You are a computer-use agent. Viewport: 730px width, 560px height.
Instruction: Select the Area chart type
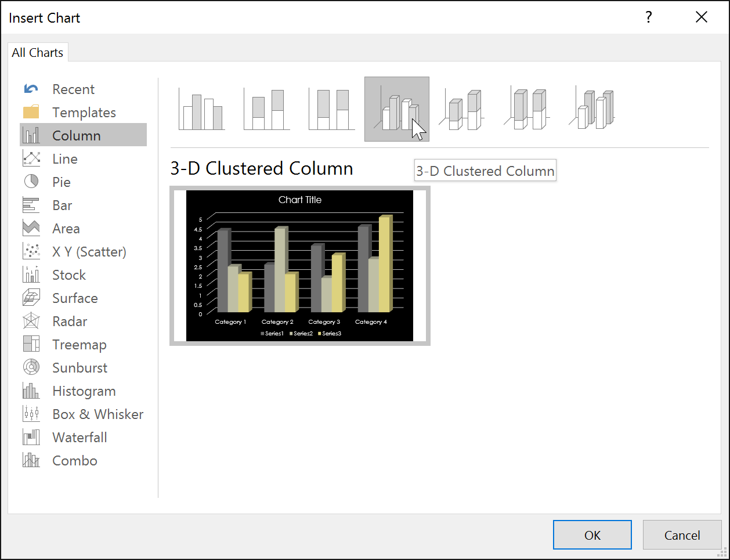tap(66, 228)
